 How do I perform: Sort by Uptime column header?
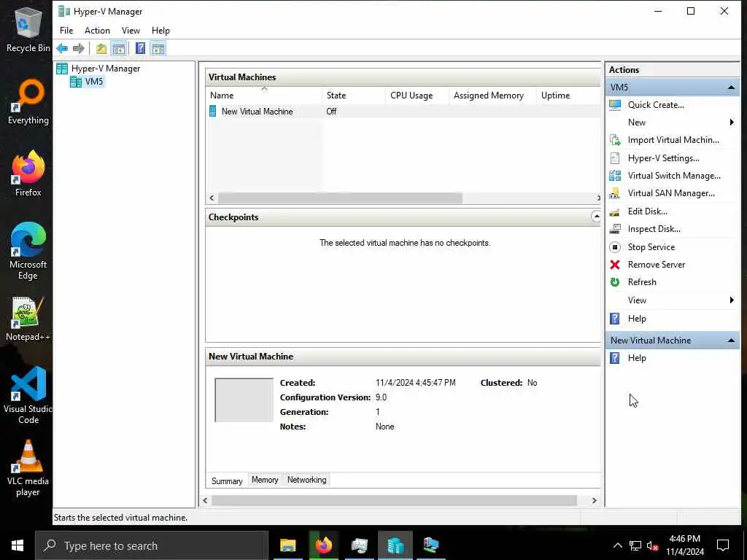point(569,96)
